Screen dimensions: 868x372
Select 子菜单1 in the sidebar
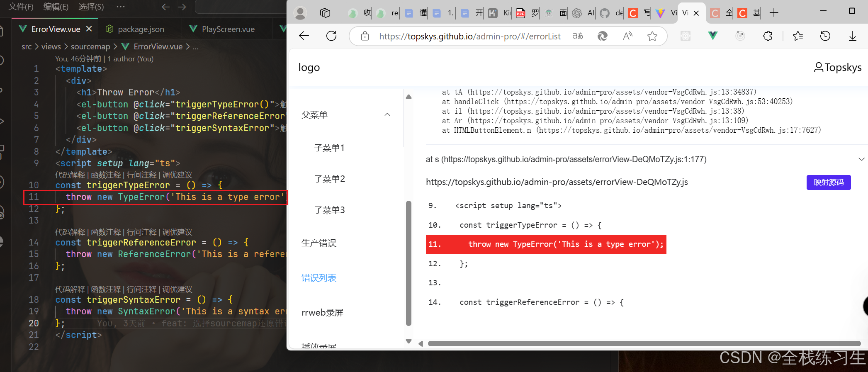point(329,148)
